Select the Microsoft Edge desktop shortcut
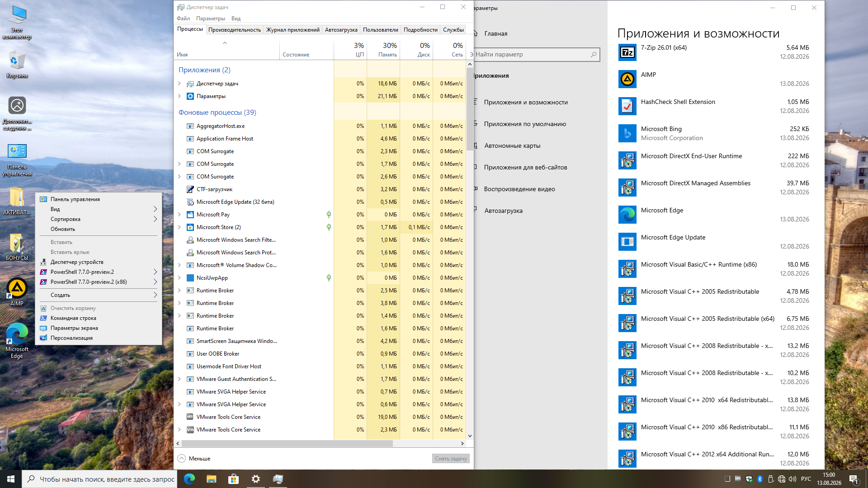 tap(17, 341)
